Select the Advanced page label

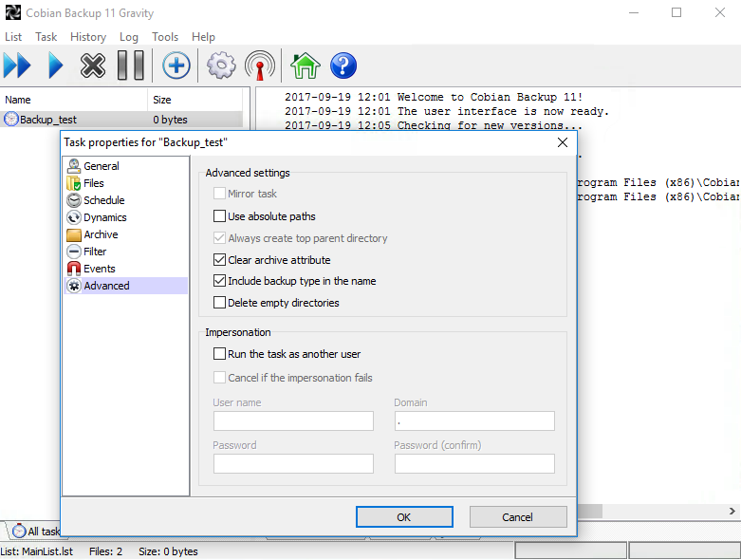[x=106, y=286]
